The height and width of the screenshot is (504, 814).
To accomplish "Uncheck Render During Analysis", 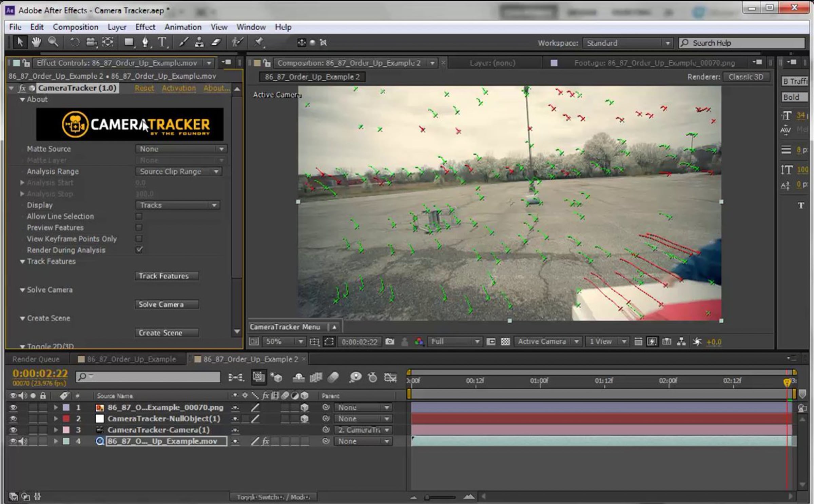I will [x=139, y=250].
